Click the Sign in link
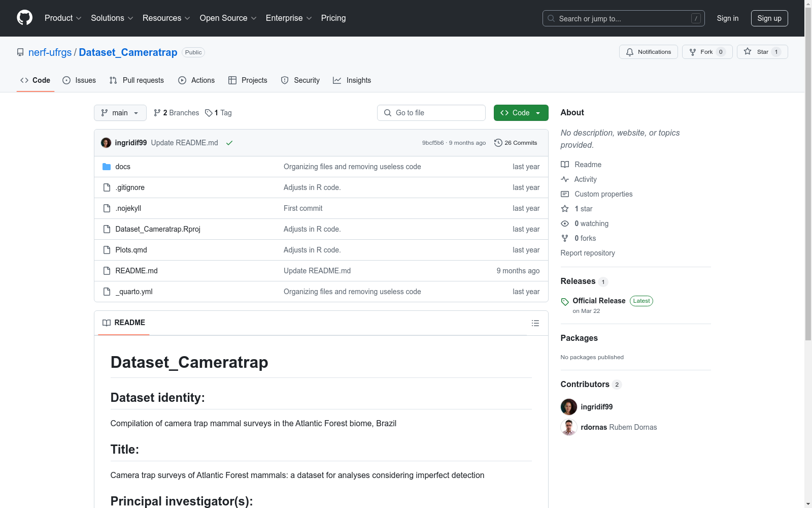 [728, 18]
